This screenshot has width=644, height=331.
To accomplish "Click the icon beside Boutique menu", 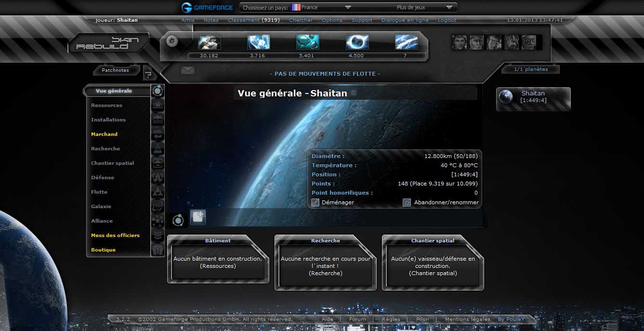I will 158,250.
